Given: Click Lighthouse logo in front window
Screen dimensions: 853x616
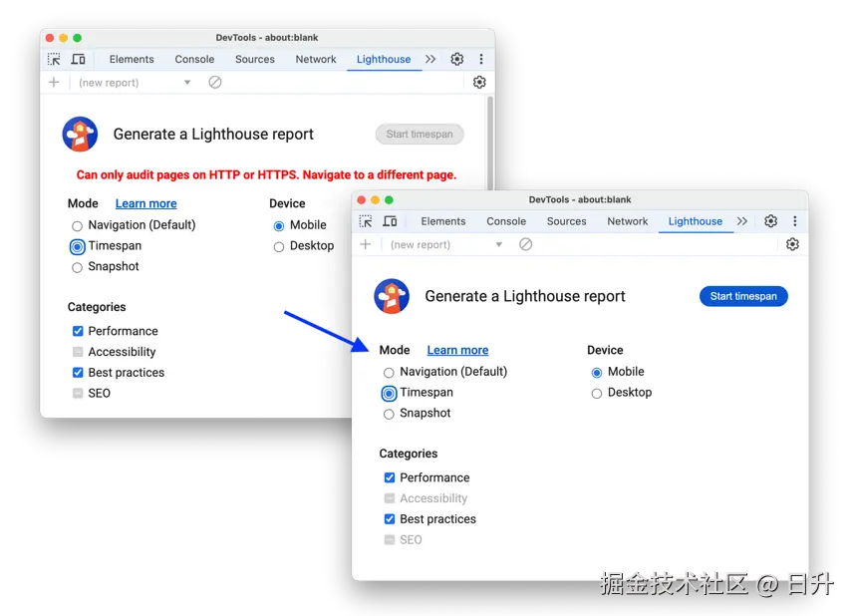Looking at the screenshot, I should point(392,296).
